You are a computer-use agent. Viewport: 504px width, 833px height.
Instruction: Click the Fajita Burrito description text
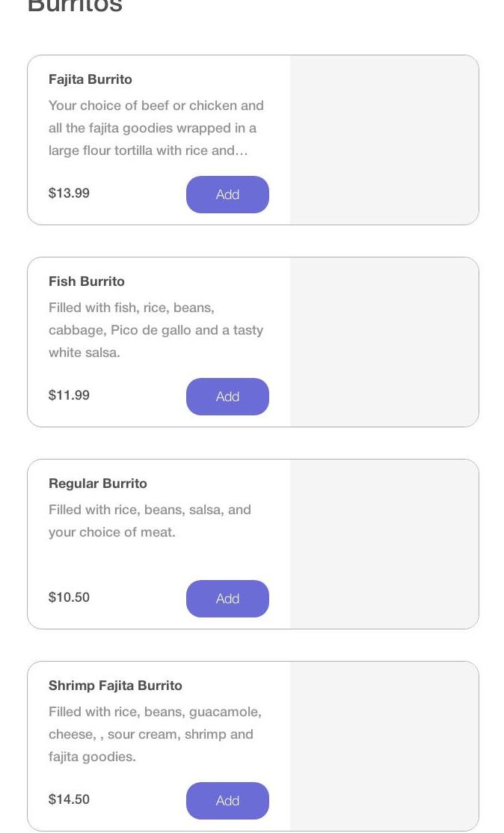click(x=156, y=128)
